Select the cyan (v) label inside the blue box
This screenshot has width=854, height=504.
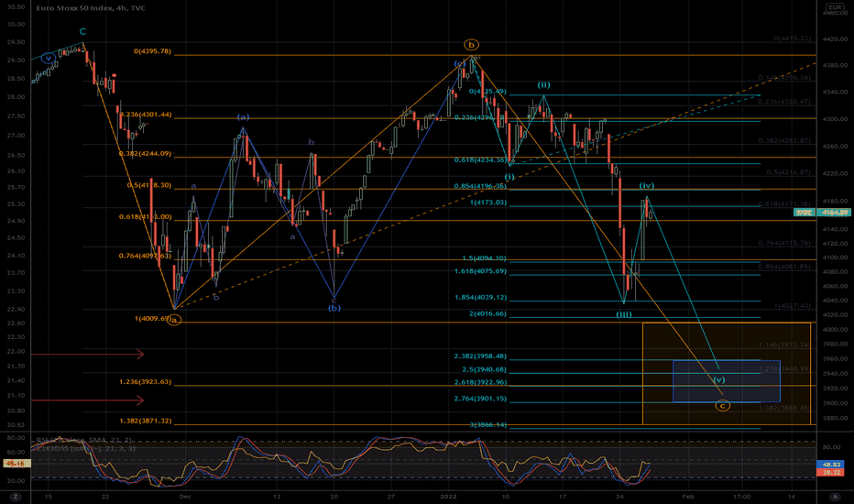pos(719,379)
